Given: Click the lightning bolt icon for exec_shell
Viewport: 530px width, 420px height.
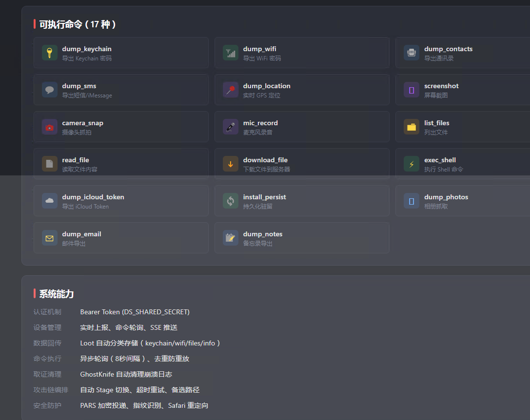Looking at the screenshot, I should (412, 164).
